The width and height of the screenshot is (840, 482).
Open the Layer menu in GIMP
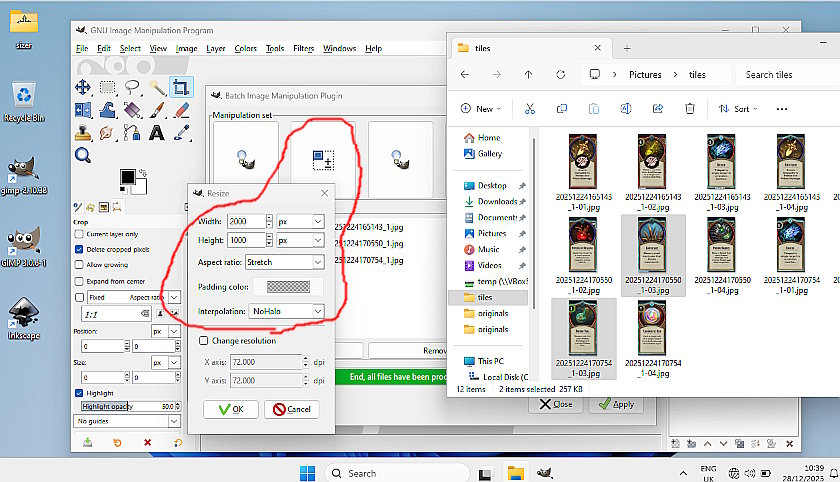[216, 48]
